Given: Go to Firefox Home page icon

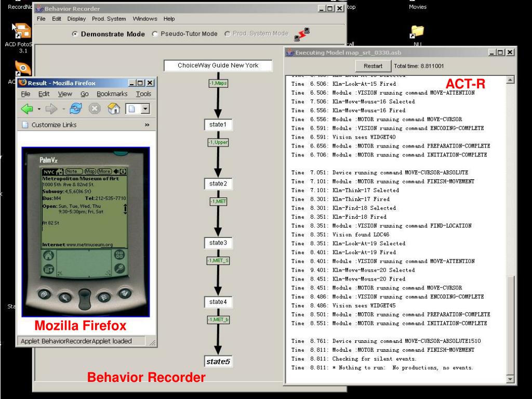Looking at the screenshot, I should [x=114, y=109].
